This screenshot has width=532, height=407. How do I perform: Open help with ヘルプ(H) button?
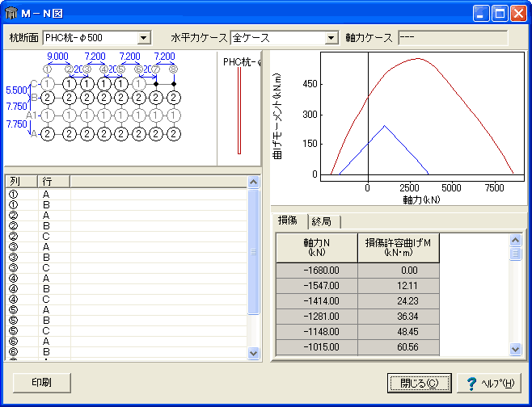[489, 383]
